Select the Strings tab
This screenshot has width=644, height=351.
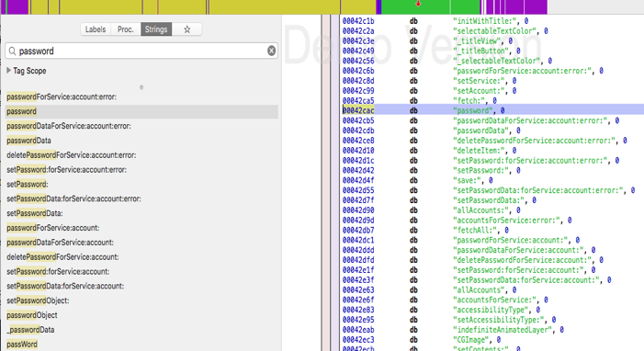pos(156,29)
